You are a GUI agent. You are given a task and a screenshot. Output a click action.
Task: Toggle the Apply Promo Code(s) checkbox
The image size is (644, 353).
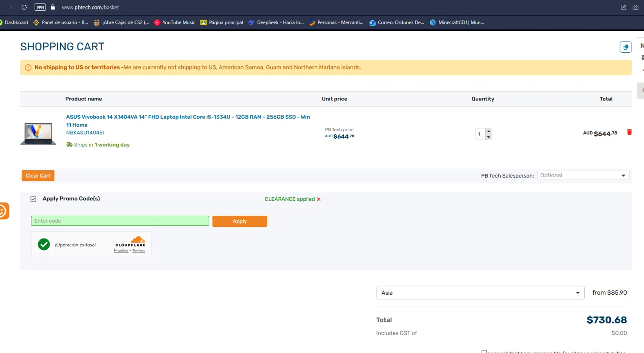pyautogui.click(x=33, y=199)
